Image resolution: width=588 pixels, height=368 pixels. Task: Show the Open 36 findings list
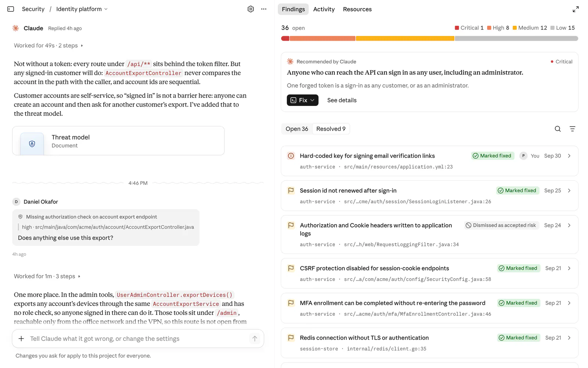pos(297,129)
